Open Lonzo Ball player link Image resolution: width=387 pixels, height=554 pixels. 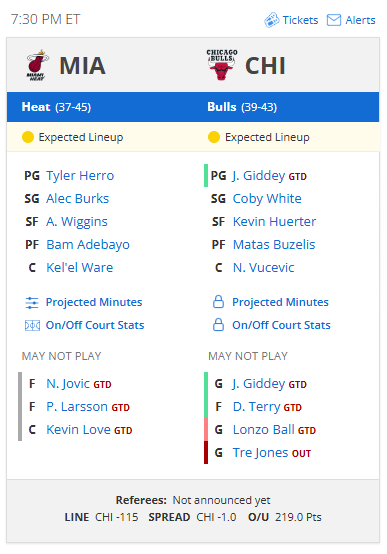click(x=264, y=430)
